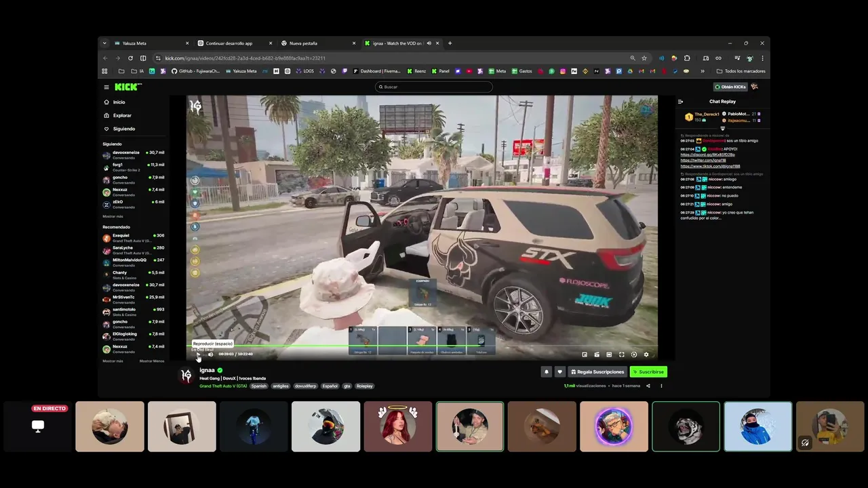
Task: Bookmark this page with the star
Action: (x=644, y=58)
